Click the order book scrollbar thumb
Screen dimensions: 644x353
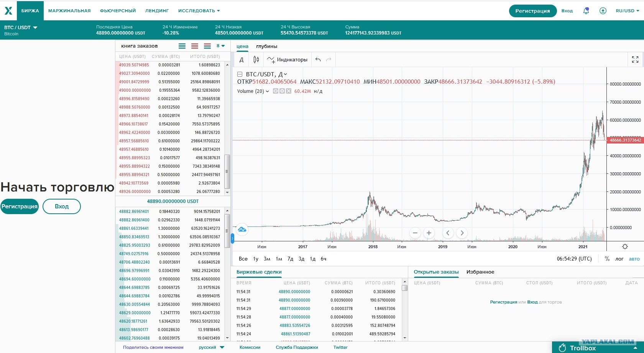227,172
